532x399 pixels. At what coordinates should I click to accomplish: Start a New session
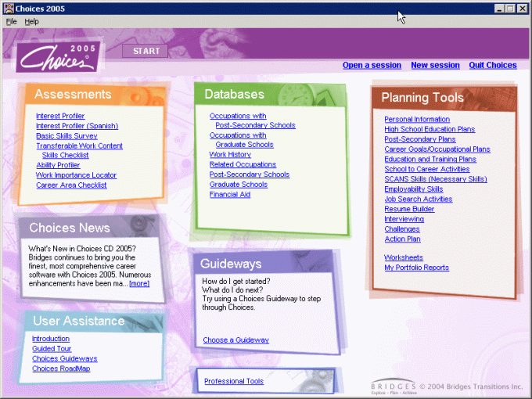[435, 65]
